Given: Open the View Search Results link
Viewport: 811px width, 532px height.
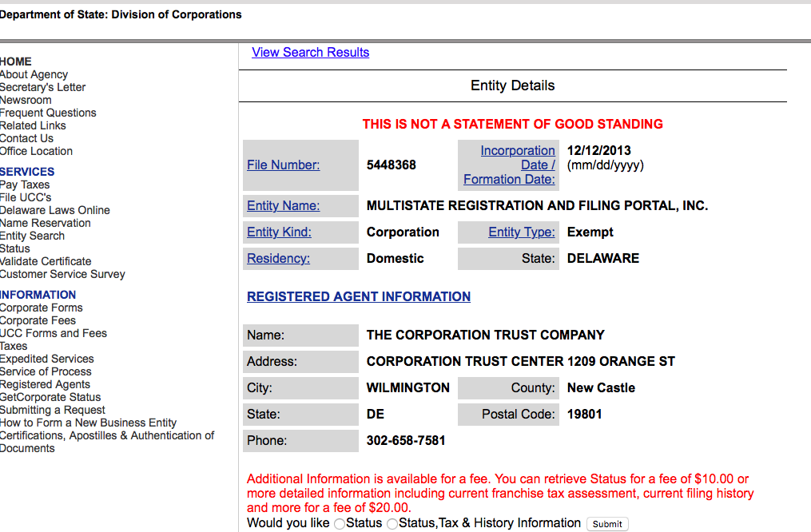Looking at the screenshot, I should pyautogui.click(x=310, y=53).
